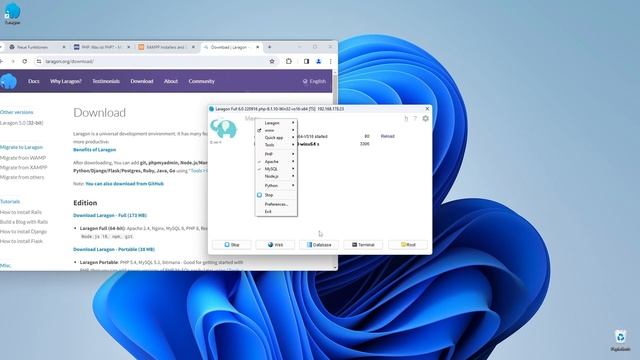This screenshot has width=640, height=360.
Task: Toggle the Chrome side panel icon
Action: (306, 61)
